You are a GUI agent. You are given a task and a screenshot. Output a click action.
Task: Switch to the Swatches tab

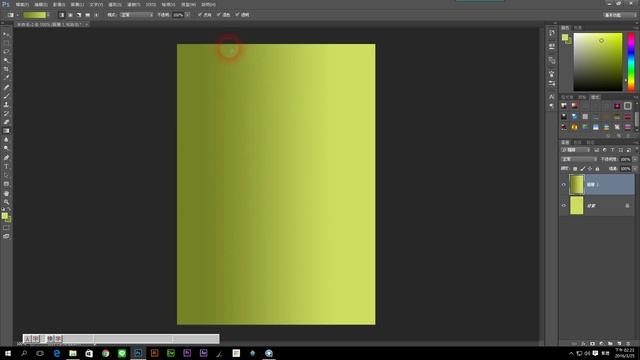point(578,27)
